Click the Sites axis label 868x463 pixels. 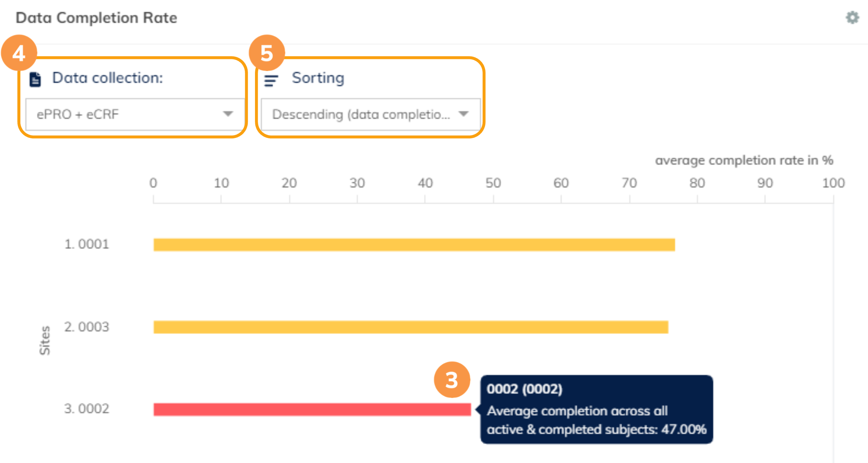[x=45, y=340]
